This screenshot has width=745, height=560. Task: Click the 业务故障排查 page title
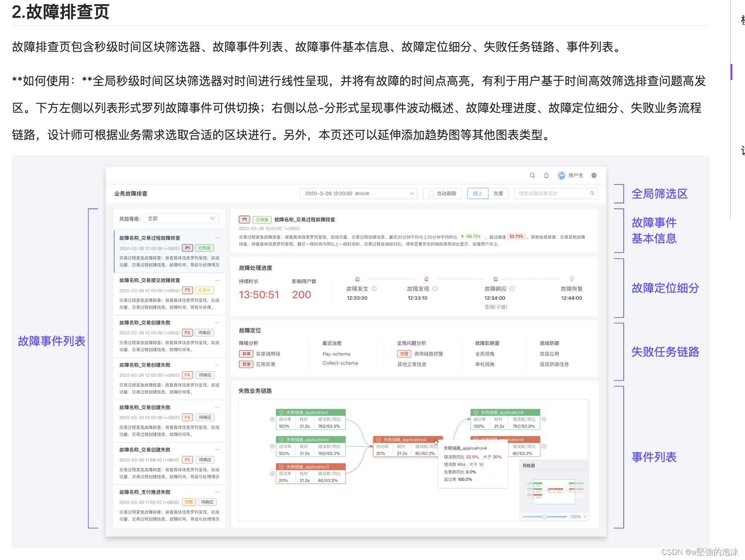point(131,194)
